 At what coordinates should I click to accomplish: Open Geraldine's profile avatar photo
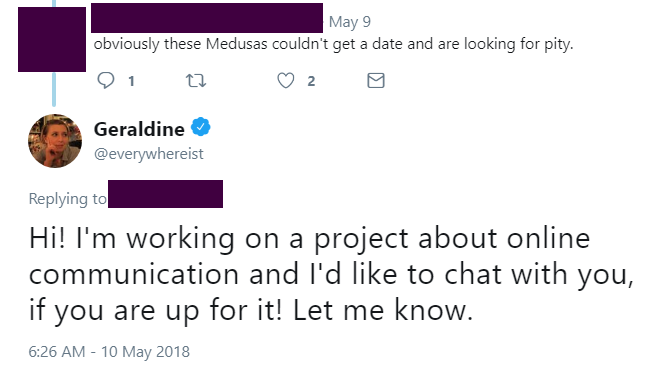pyautogui.click(x=55, y=141)
